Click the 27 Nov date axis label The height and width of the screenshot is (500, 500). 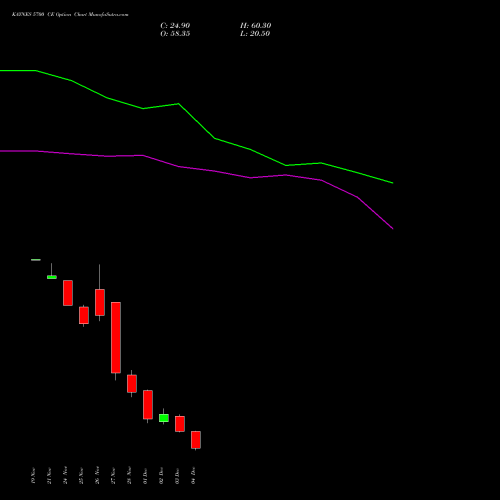point(113,476)
